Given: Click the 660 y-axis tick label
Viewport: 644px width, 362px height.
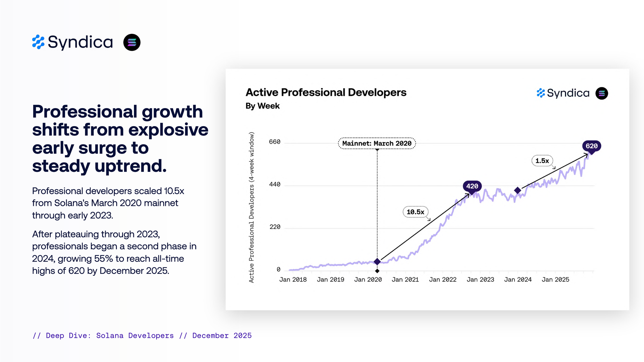Looking at the screenshot, I should click(275, 142).
